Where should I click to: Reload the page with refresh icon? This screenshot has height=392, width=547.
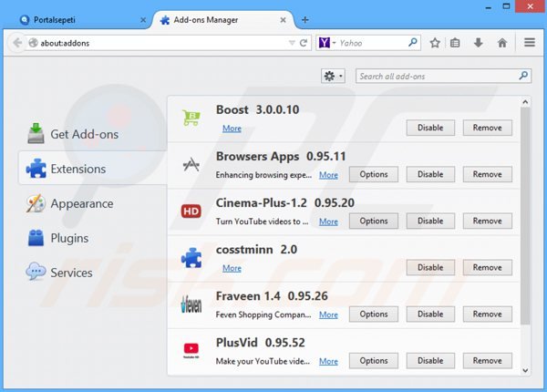coord(304,43)
